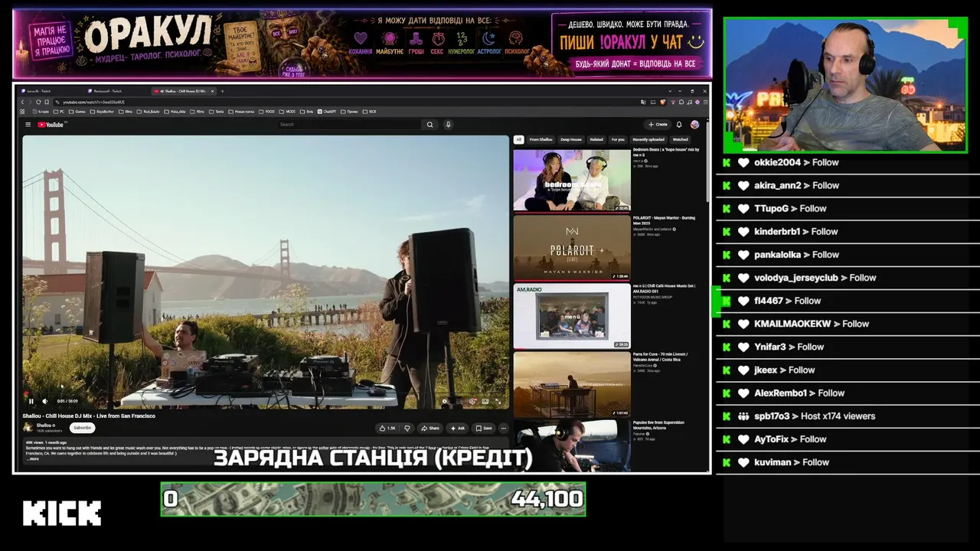Select the Watched filter chip
980x551 pixels.
680,140
